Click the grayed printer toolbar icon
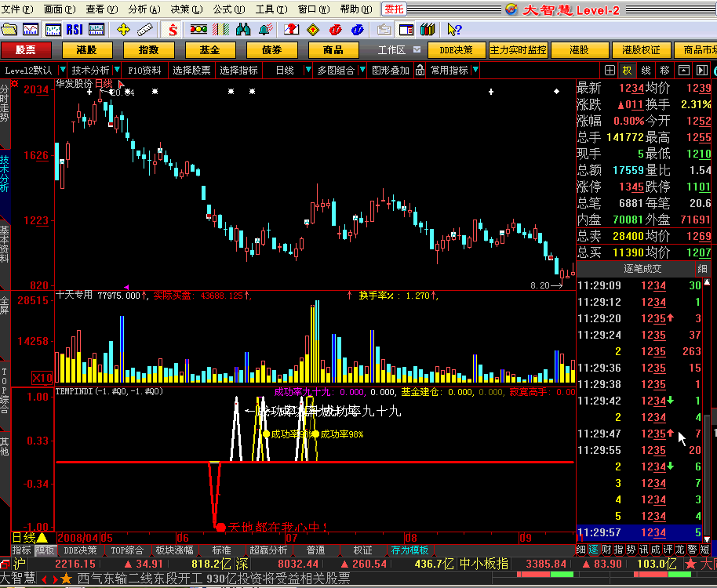717x588 pixels. click(384, 30)
